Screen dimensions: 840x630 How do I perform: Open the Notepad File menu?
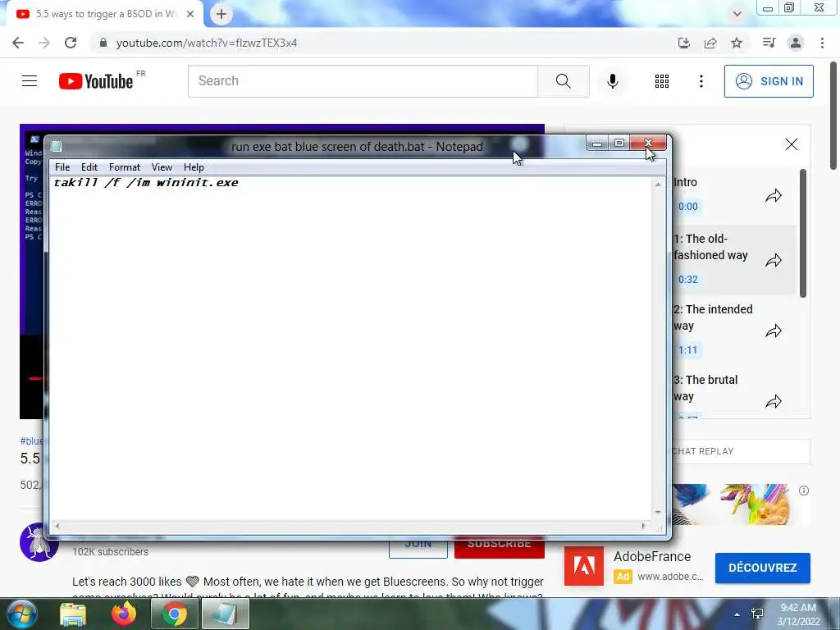click(x=62, y=167)
